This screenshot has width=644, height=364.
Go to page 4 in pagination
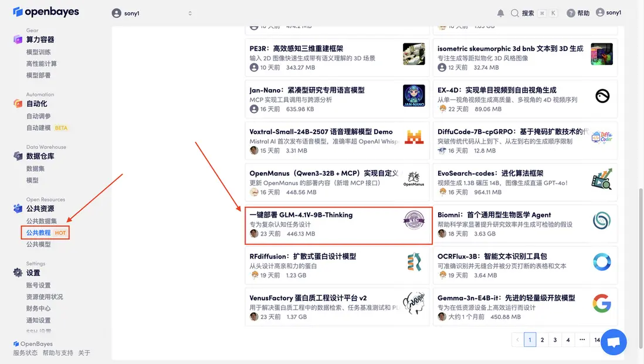[568, 340]
